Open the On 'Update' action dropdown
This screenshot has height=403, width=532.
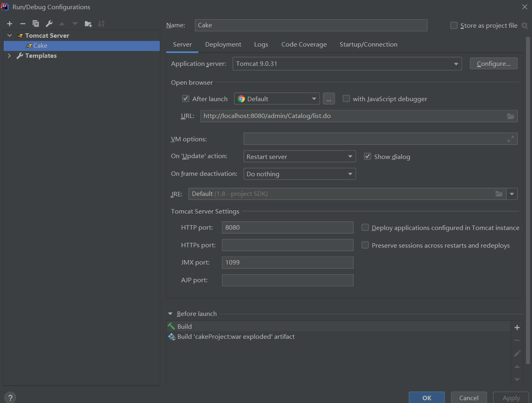300,157
